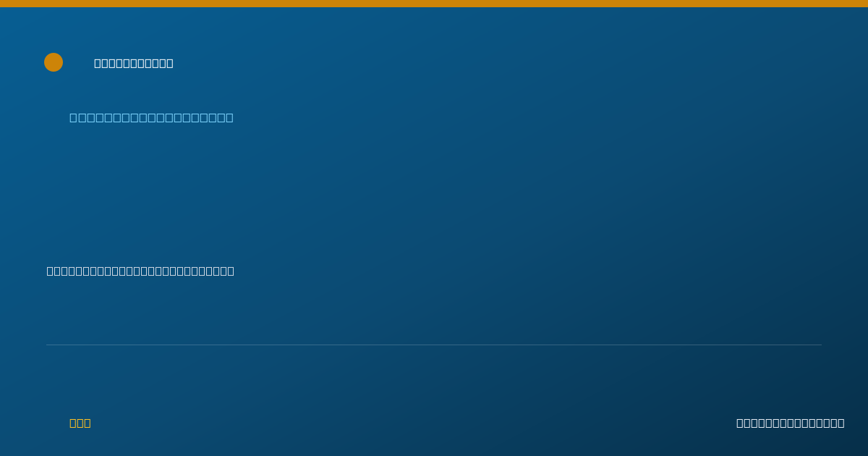Viewport: 868px width, 456px height.
Task: Open the short yellow footer label
Action: (x=80, y=423)
